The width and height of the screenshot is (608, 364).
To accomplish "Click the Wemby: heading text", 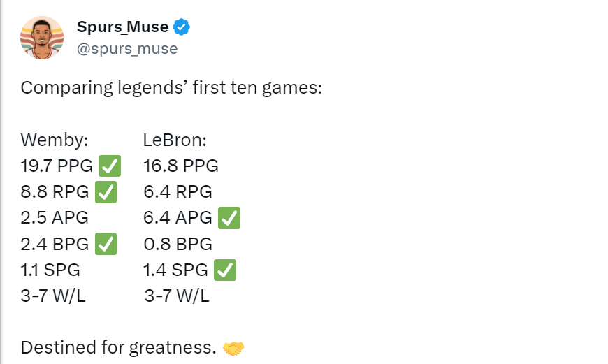I will coord(55,140).
